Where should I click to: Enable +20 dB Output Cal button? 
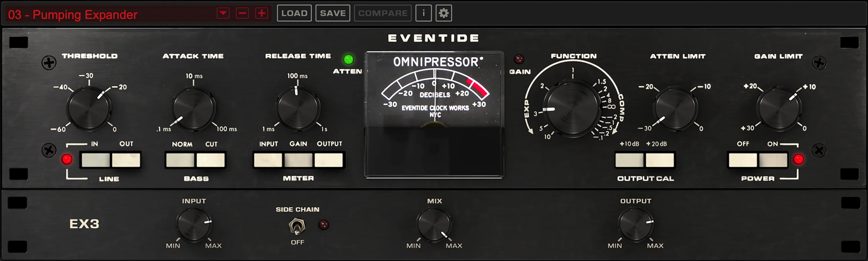[659, 161]
